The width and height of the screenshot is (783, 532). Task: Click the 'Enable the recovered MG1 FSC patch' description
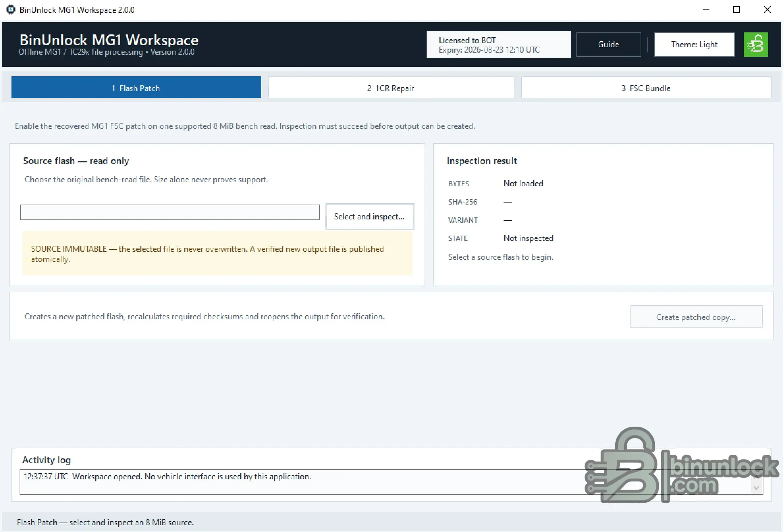point(245,126)
